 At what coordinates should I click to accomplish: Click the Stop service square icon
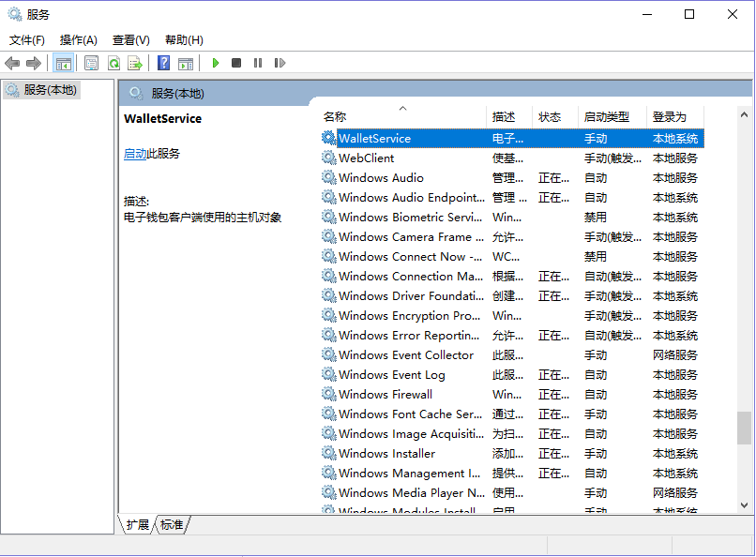[236, 63]
